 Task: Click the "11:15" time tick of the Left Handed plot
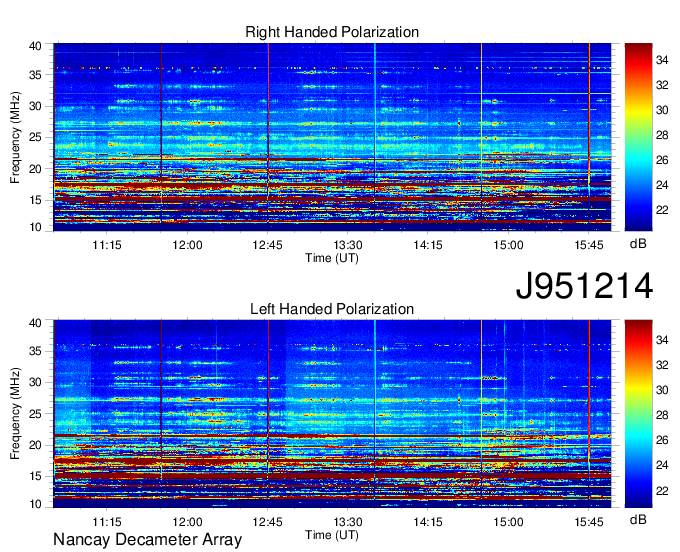coord(107,522)
